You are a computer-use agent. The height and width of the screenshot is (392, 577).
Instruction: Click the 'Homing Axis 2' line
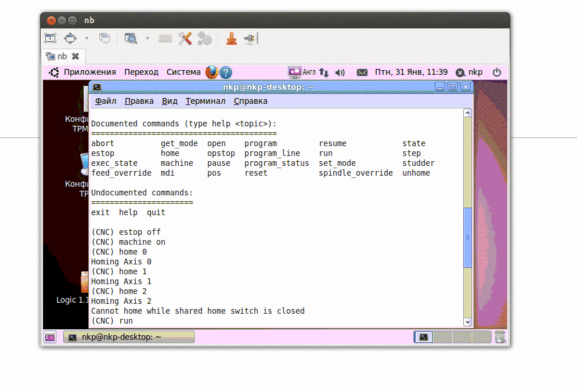(121, 301)
